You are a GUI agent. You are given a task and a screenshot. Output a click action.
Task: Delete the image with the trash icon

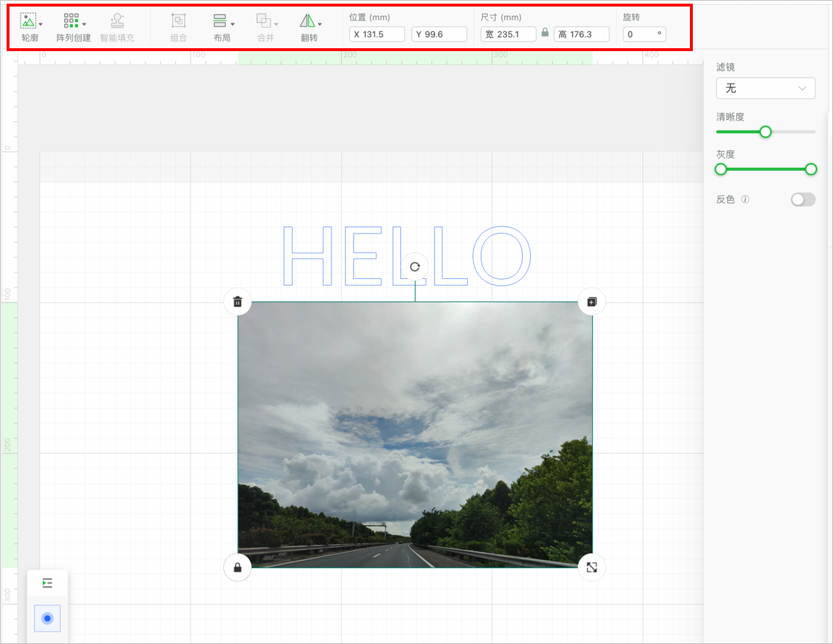[237, 301]
